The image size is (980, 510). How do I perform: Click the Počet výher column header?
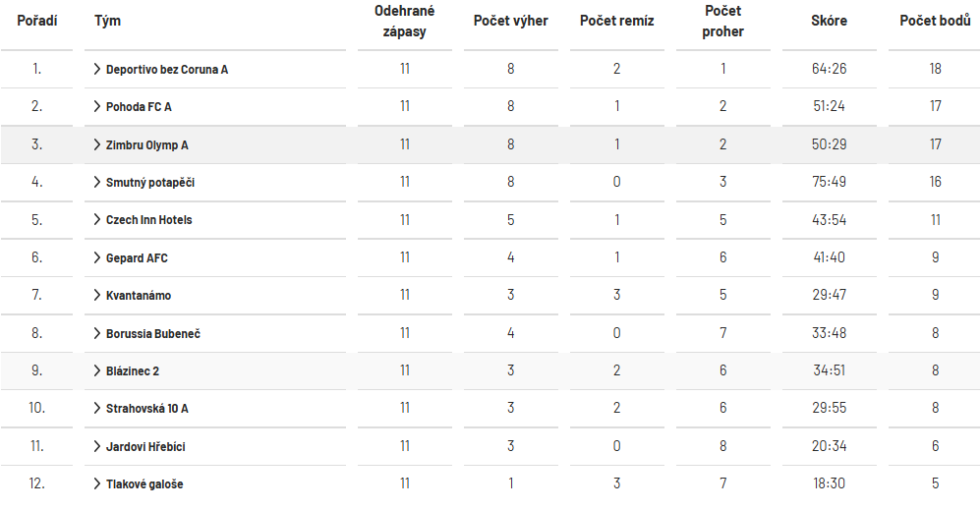coord(510,21)
